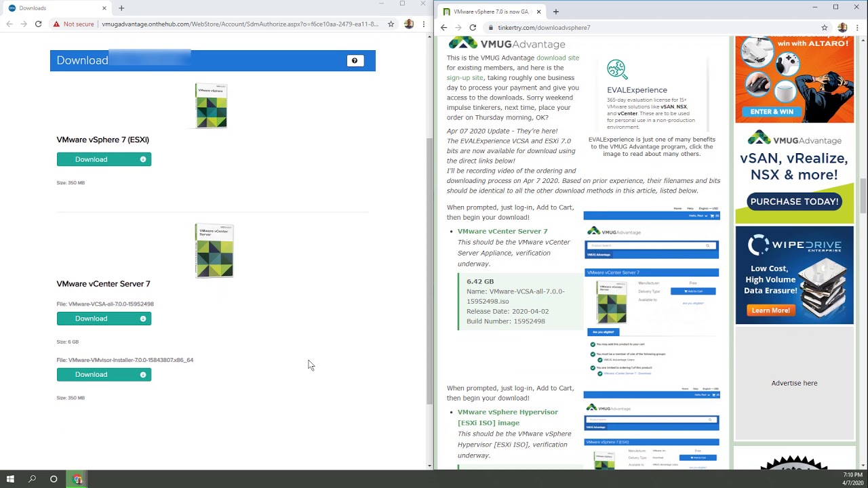The image size is (868, 488).
Task: Click 'Build Number: 15952498' text
Action: click(506, 321)
